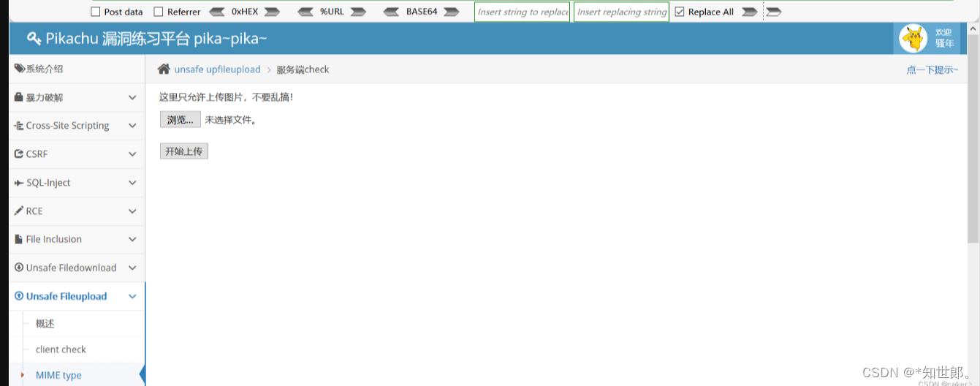Screen dimensions: 980x386
Task: Click the 点一下提示~ hint link
Action: 932,70
